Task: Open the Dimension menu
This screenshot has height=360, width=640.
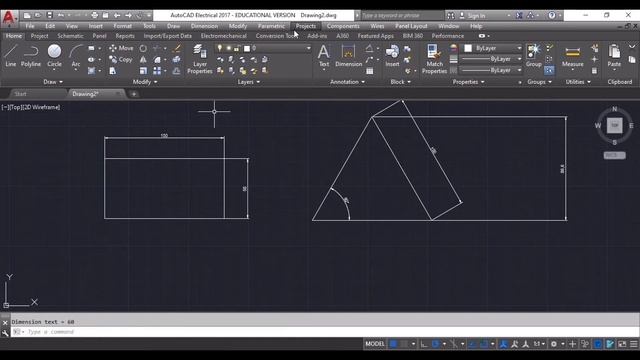Action: coord(204,26)
